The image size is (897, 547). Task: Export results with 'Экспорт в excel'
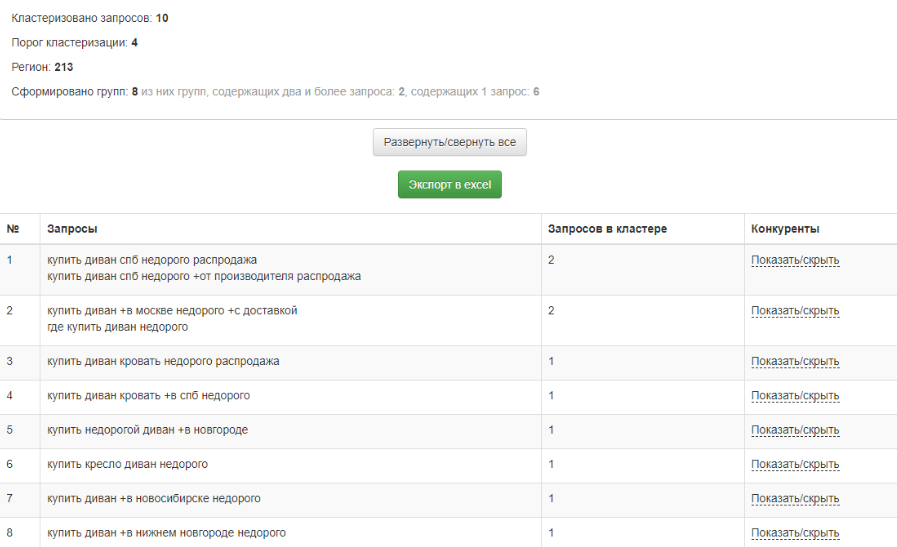pyautogui.click(x=449, y=185)
